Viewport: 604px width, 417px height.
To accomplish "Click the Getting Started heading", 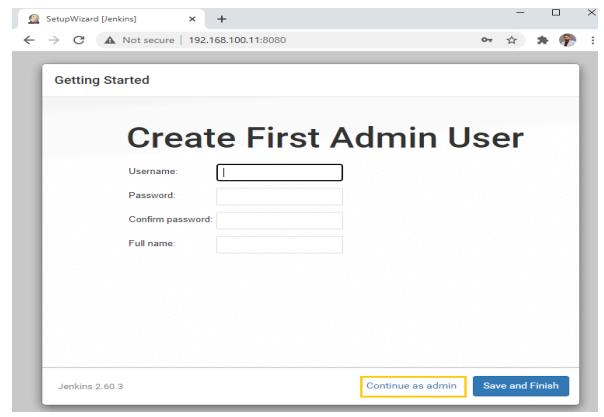I will [102, 80].
